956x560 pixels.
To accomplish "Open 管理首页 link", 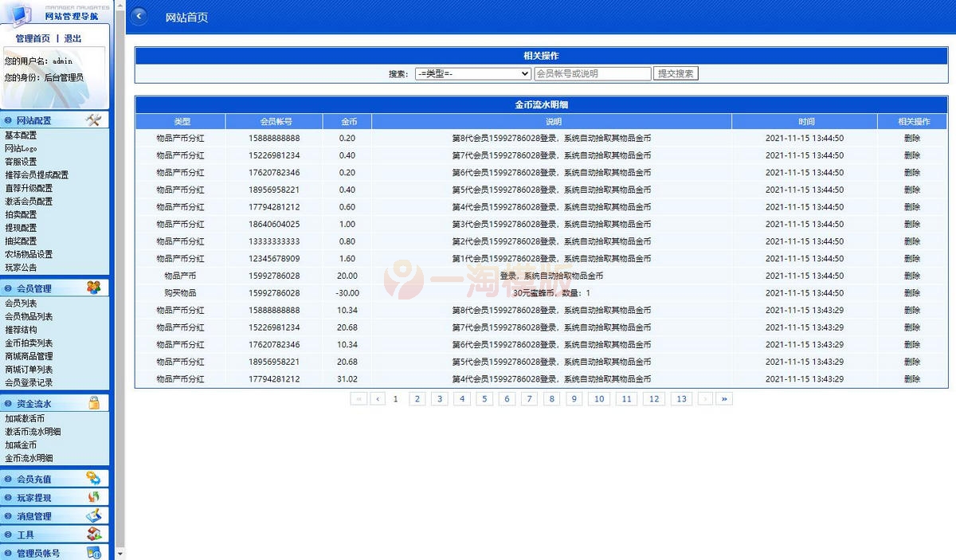I will (x=33, y=38).
